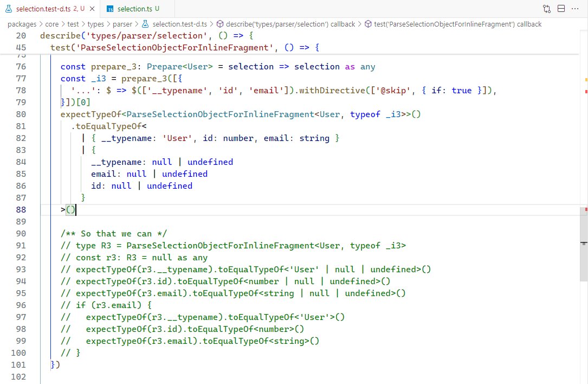The image size is (588, 384).
Task: Click the '/** So that we can */' comment
Action: (114, 233)
